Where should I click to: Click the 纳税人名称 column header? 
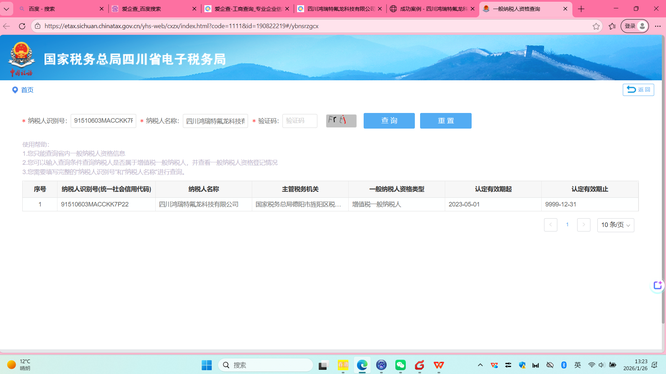pos(203,189)
